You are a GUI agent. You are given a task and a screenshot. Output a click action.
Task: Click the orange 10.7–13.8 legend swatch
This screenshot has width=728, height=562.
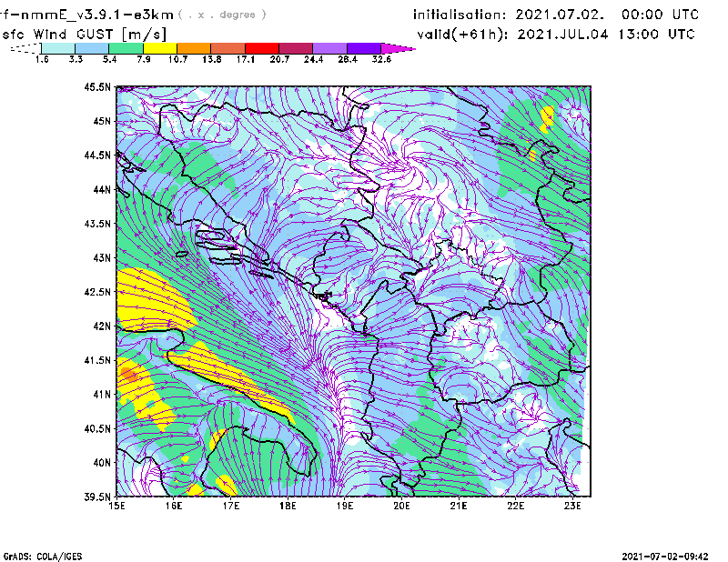pyautogui.click(x=194, y=48)
